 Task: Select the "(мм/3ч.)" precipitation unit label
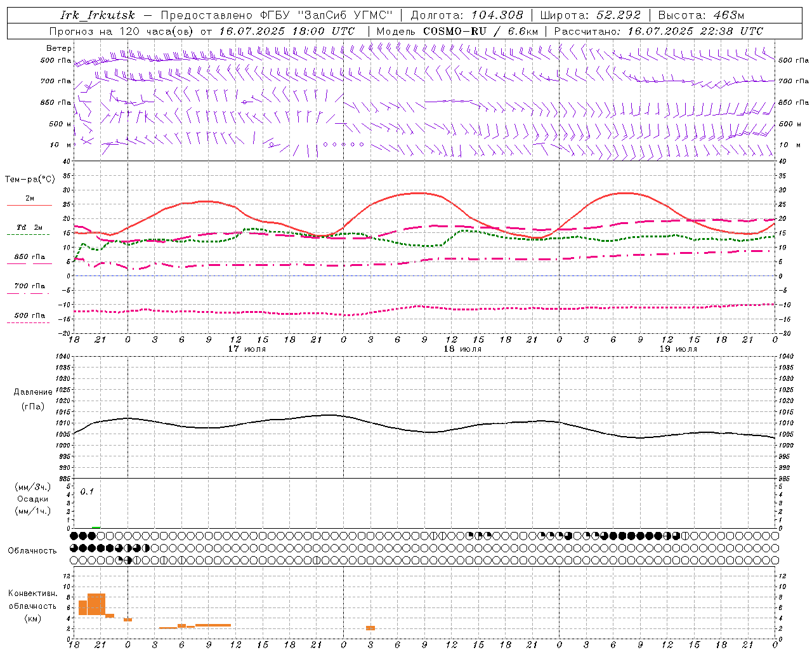[33, 487]
